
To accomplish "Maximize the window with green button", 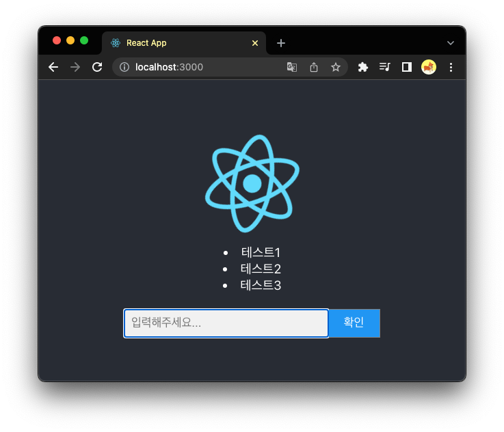I will [84, 40].
